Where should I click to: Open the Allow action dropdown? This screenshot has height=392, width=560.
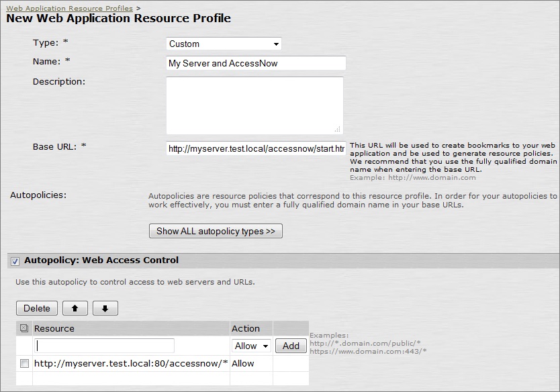251,346
